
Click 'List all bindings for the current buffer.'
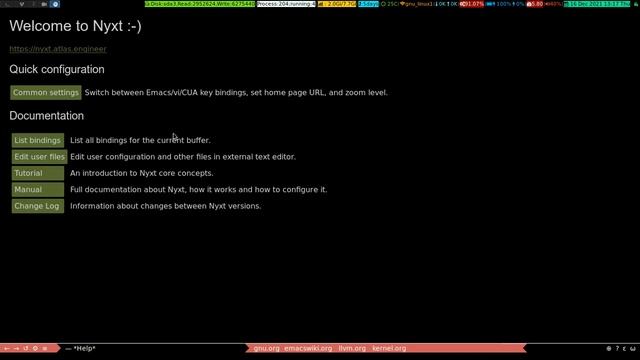pyautogui.click(x=140, y=140)
